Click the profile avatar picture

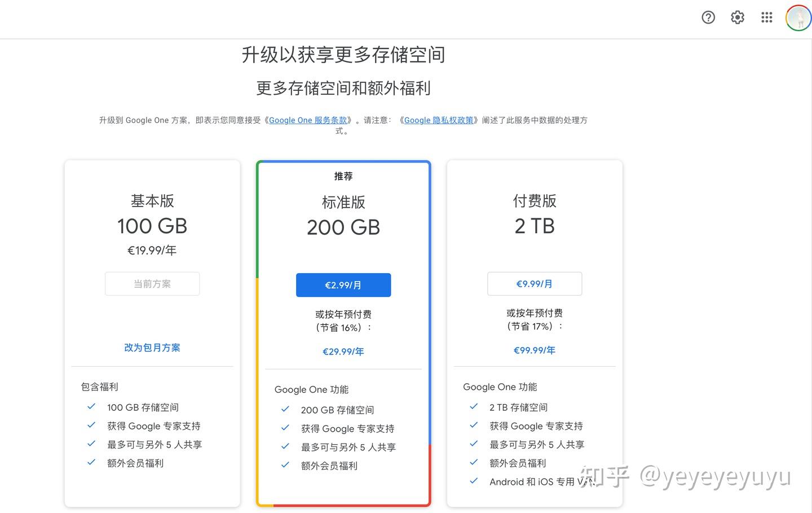click(798, 17)
